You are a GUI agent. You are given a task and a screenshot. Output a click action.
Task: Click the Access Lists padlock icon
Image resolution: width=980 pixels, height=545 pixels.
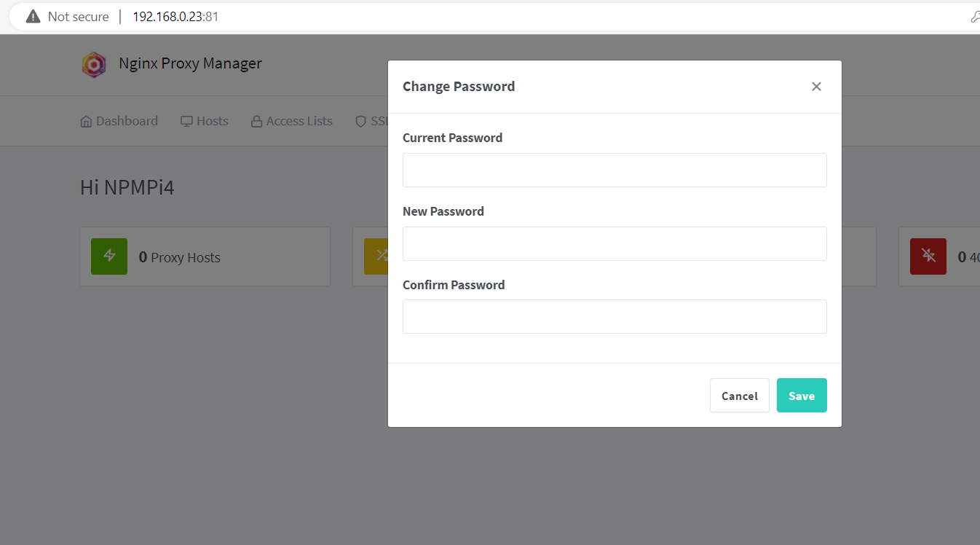pos(256,120)
